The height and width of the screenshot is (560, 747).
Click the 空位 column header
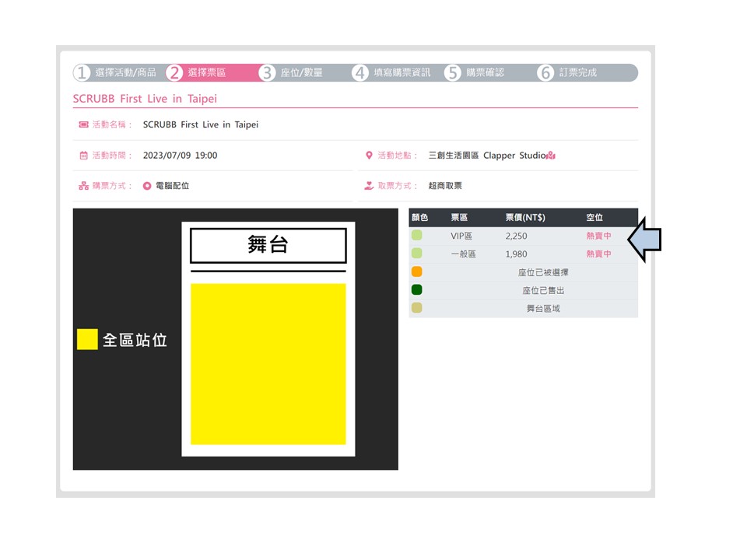[x=594, y=218]
